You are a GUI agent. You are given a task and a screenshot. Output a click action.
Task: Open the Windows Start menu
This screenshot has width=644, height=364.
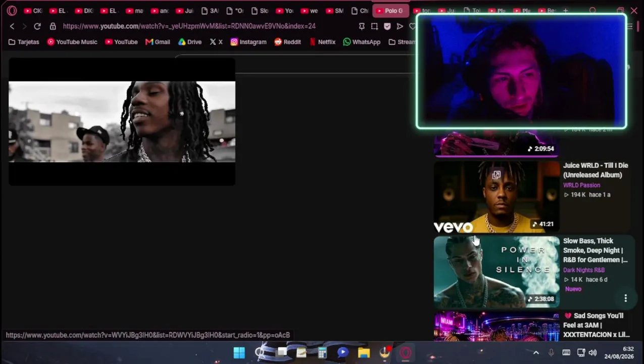pos(239,352)
